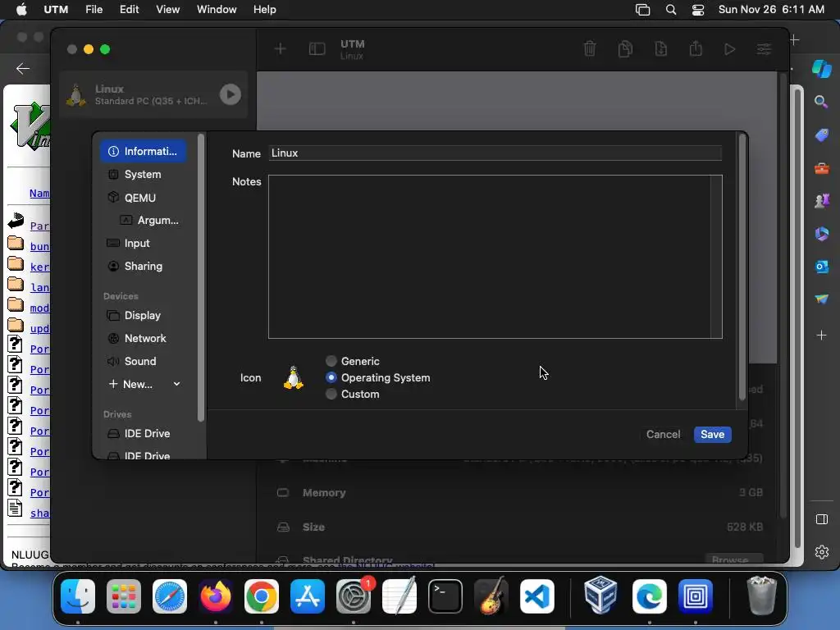Open Finder from the Dock
The width and height of the screenshot is (840, 630).
tap(78, 596)
